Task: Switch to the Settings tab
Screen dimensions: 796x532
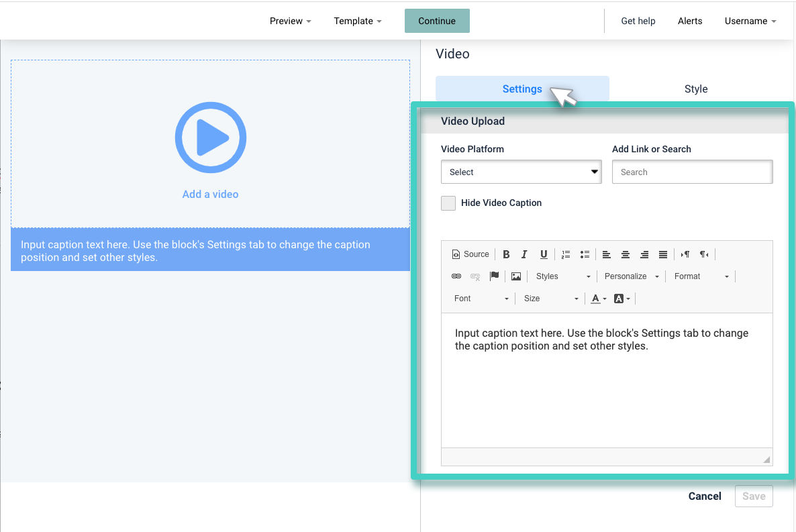Action: [x=522, y=89]
